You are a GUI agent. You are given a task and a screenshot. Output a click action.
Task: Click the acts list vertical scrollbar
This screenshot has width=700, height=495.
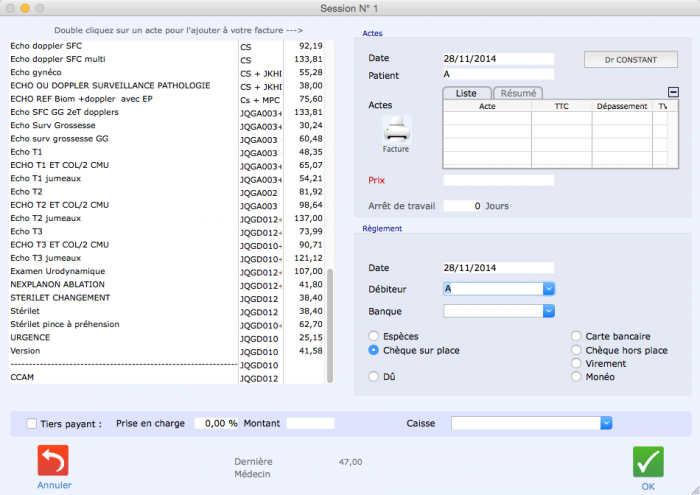click(x=330, y=326)
